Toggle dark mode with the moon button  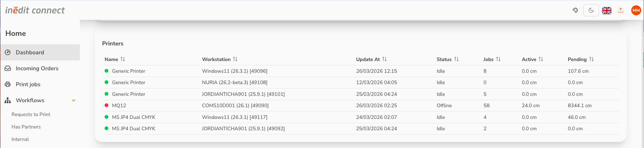click(x=591, y=10)
